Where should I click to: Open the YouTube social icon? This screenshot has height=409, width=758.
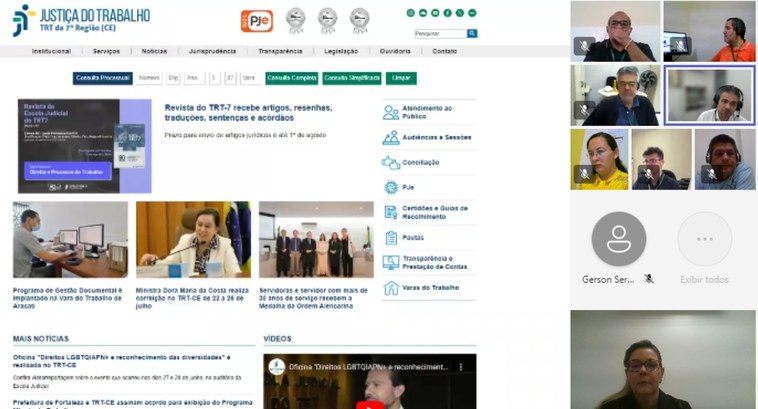435,13
